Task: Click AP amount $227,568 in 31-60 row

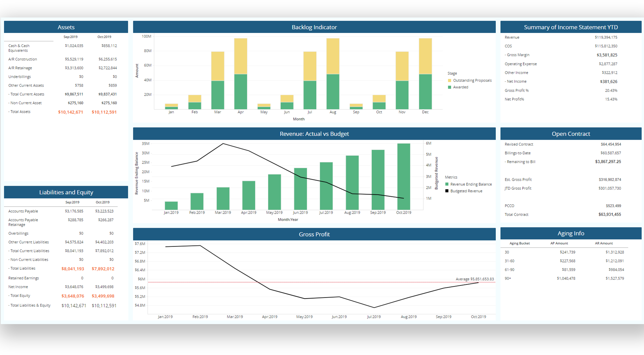Action: click(x=568, y=261)
